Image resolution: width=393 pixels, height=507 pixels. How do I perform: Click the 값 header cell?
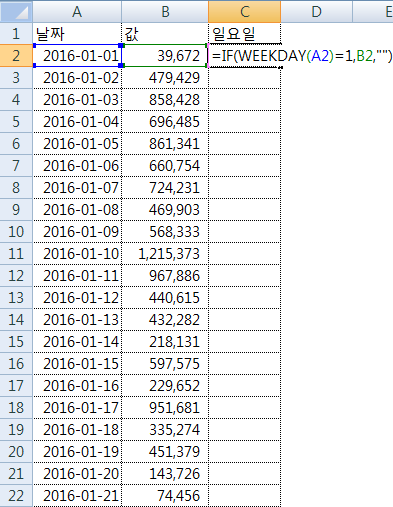click(x=165, y=34)
